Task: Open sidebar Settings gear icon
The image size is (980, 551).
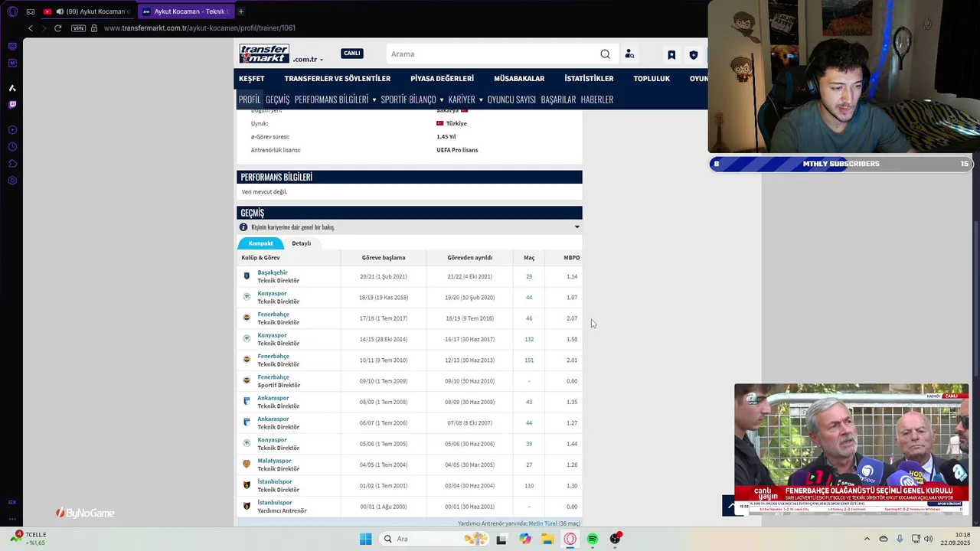Action: click(12, 181)
